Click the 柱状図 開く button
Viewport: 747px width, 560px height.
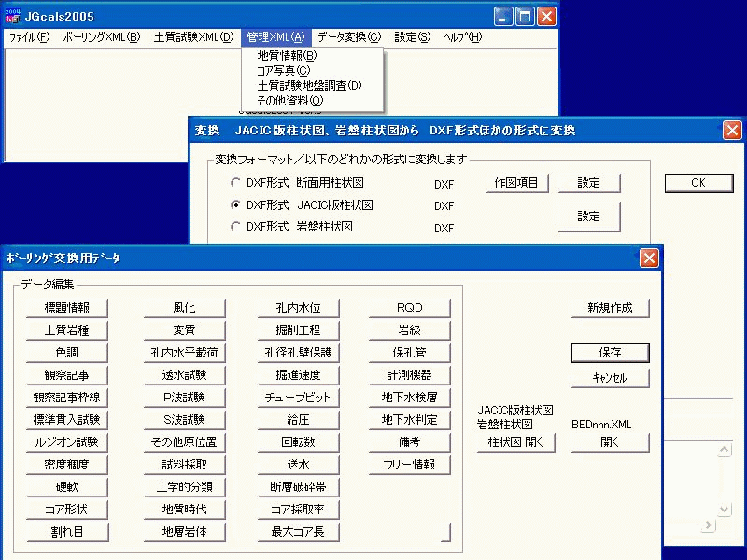[x=514, y=442]
